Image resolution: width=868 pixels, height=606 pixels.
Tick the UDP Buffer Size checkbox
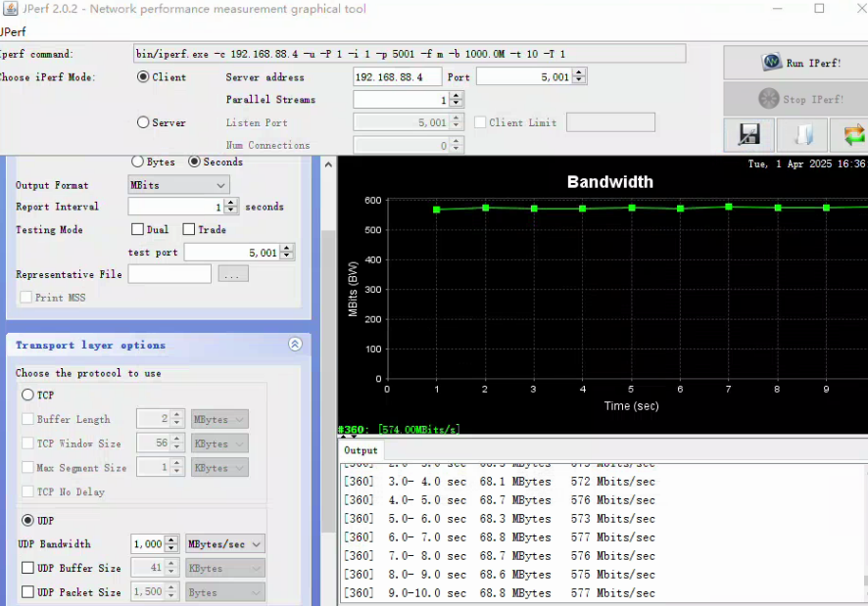27,568
